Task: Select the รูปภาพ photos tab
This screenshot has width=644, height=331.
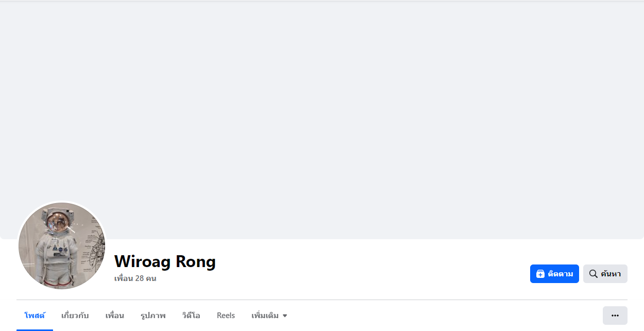Action: (x=153, y=316)
